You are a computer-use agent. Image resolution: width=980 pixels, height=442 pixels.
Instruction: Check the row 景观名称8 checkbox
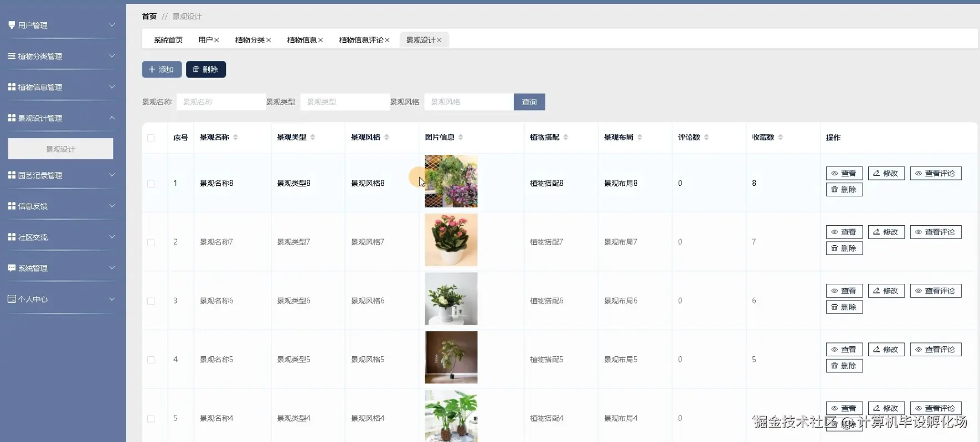tap(151, 184)
